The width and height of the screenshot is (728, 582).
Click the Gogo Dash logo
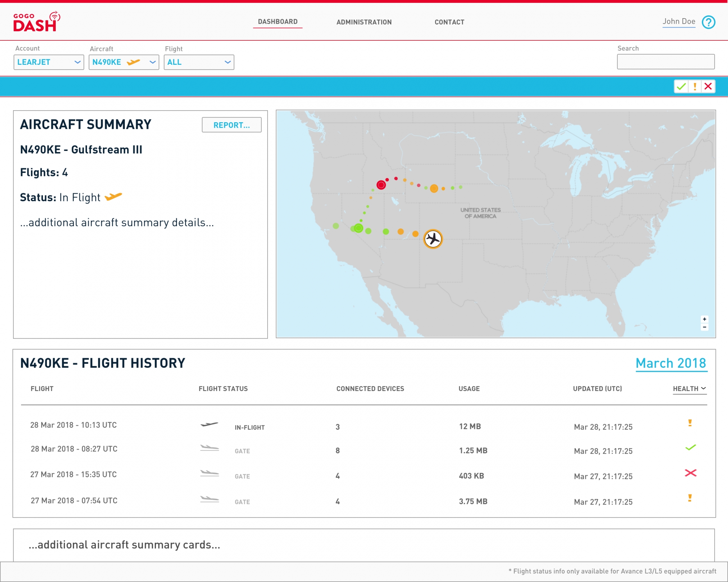[x=37, y=21]
